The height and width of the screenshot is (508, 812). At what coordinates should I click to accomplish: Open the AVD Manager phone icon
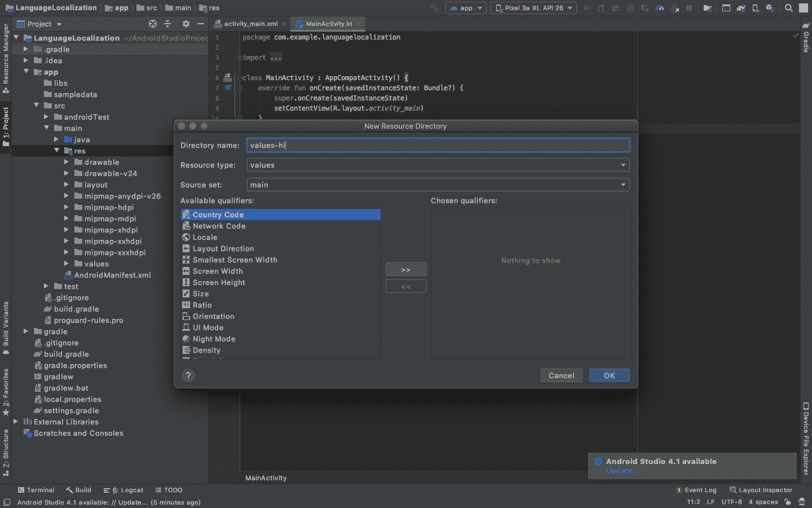[755, 8]
